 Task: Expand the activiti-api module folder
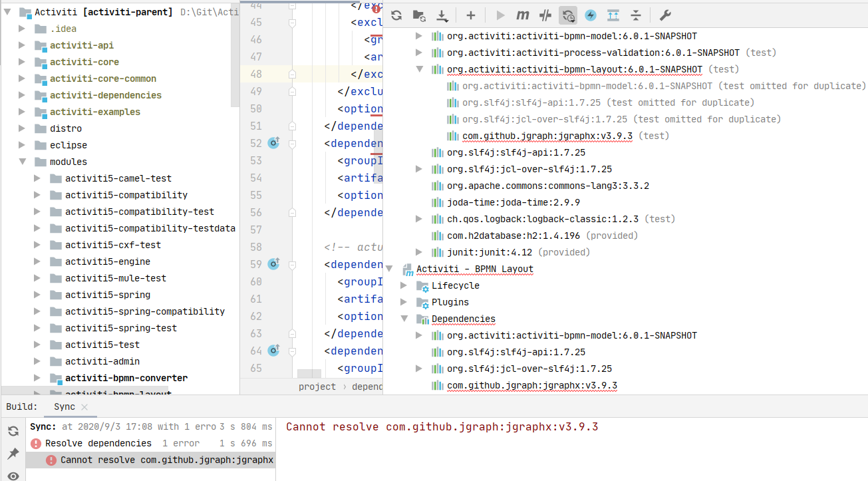click(x=22, y=45)
